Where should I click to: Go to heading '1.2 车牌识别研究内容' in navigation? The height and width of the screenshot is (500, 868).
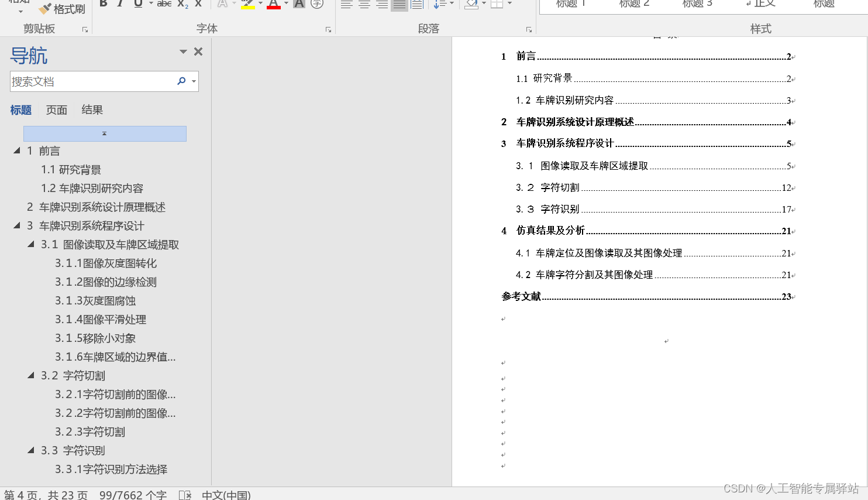click(x=92, y=188)
